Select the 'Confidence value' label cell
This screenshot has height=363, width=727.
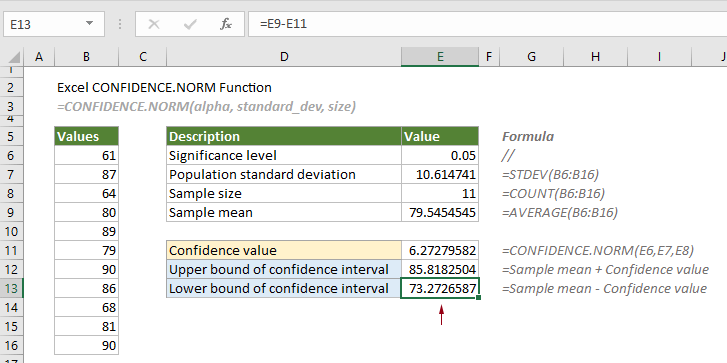coord(284,250)
